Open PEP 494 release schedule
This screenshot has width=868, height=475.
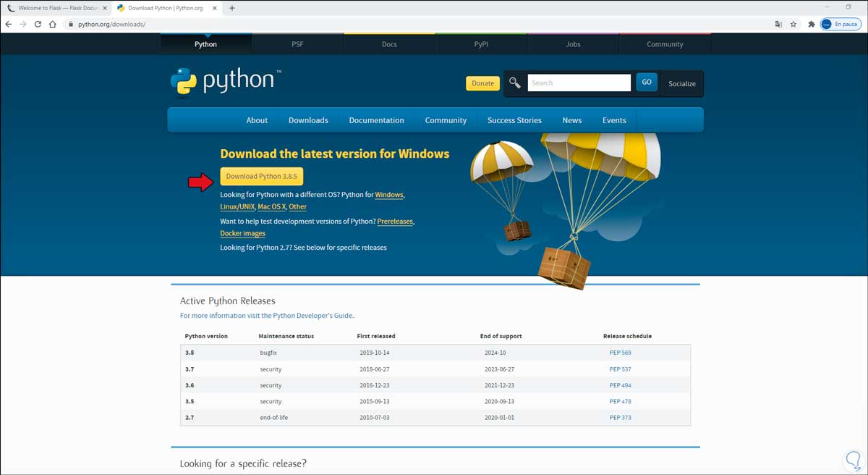(621, 385)
